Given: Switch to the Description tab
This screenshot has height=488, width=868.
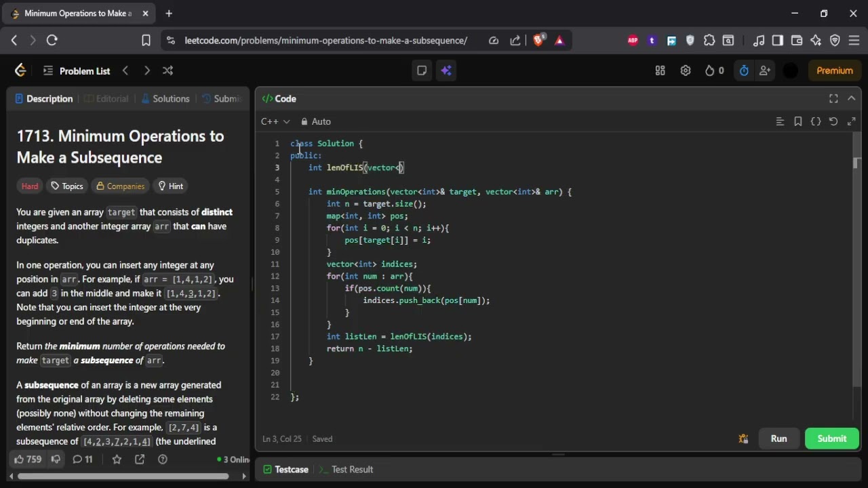Looking at the screenshot, I should pos(44,99).
